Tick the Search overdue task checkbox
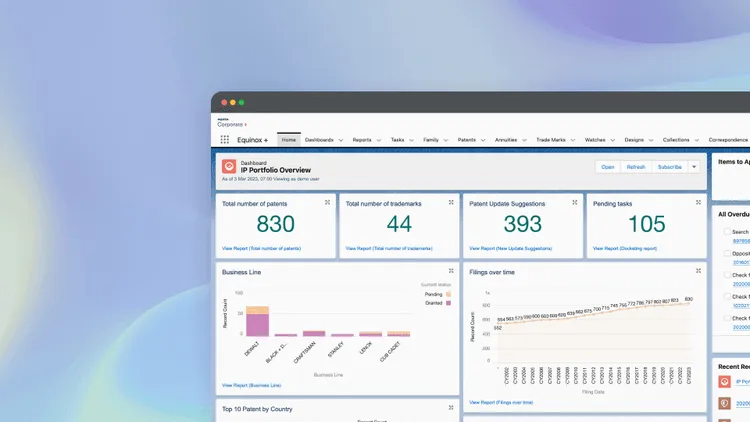Viewport: 750px width, 422px height. tap(727, 232)
